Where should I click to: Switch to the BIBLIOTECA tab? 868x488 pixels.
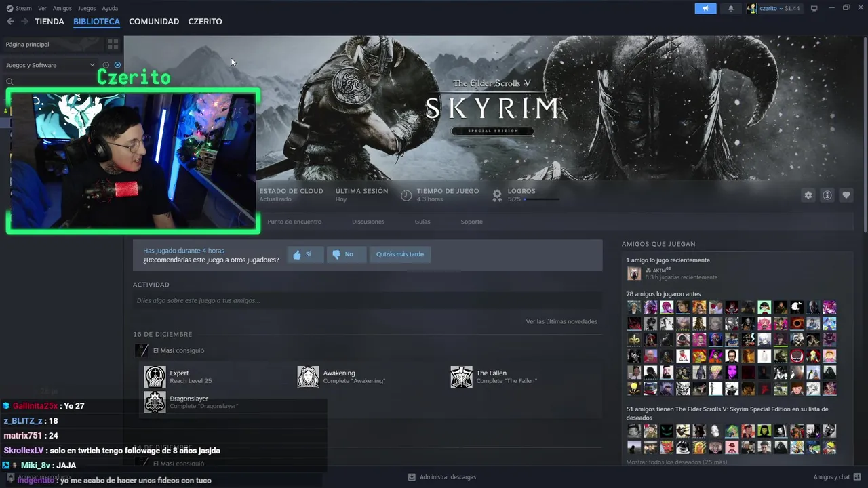pos(96,22)
